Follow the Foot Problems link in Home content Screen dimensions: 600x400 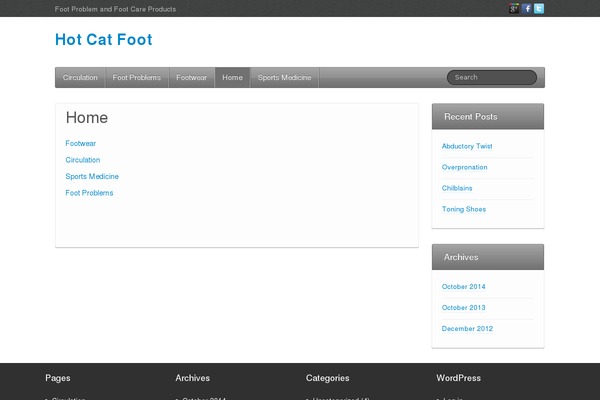pos(89,193)
